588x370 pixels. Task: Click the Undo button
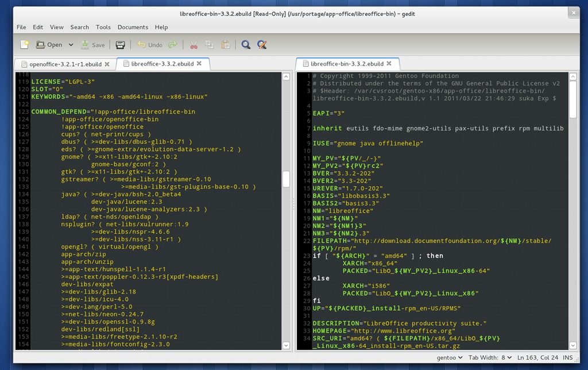[150, 45]
